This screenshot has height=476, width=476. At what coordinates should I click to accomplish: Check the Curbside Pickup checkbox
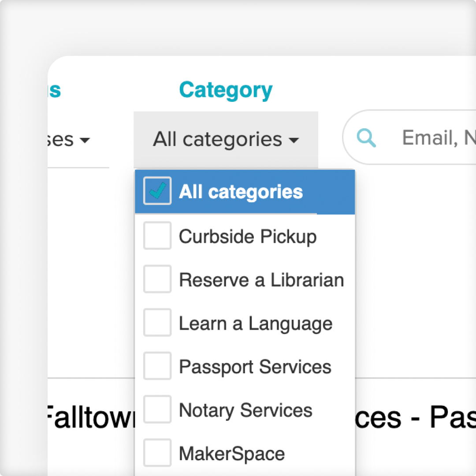157,235
